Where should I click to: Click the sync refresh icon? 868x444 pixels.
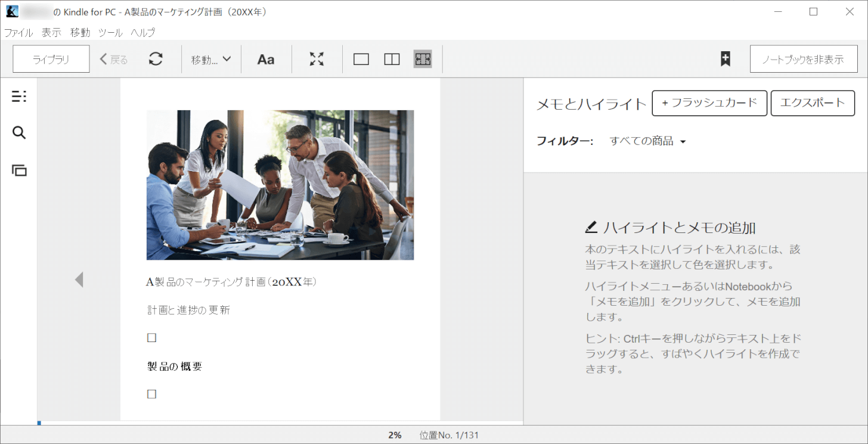pos(156,59)
